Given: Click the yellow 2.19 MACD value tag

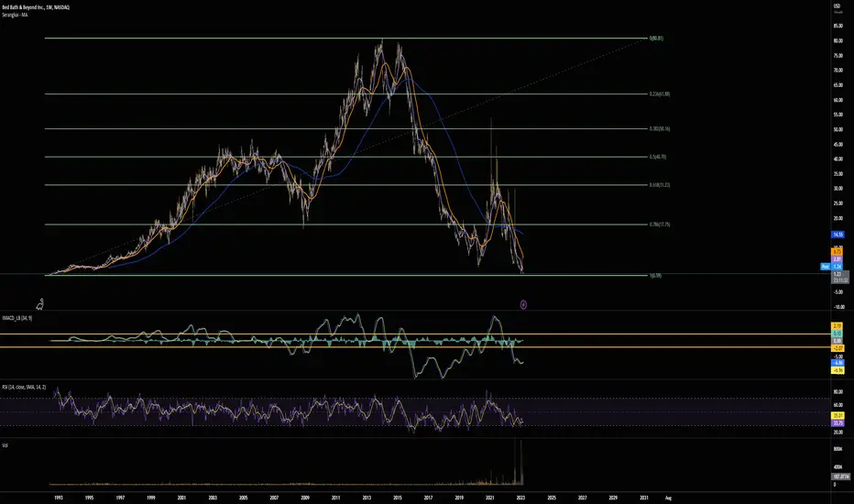Looking at the screenshot, I should tap(838, 326).
